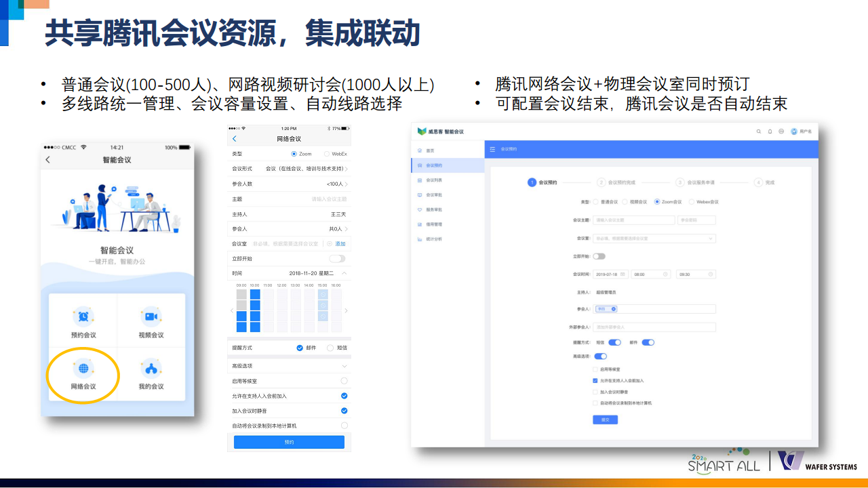Select 普通会议 radio in web form

596,202
